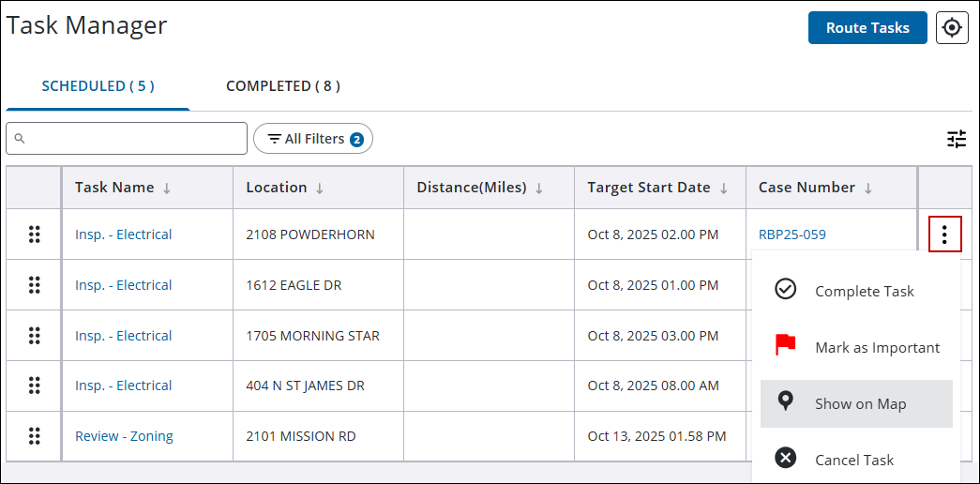The width and height of the screenshot is (980, 484).
Task: Switch to the COMPLETED tab
Action: 282,86
